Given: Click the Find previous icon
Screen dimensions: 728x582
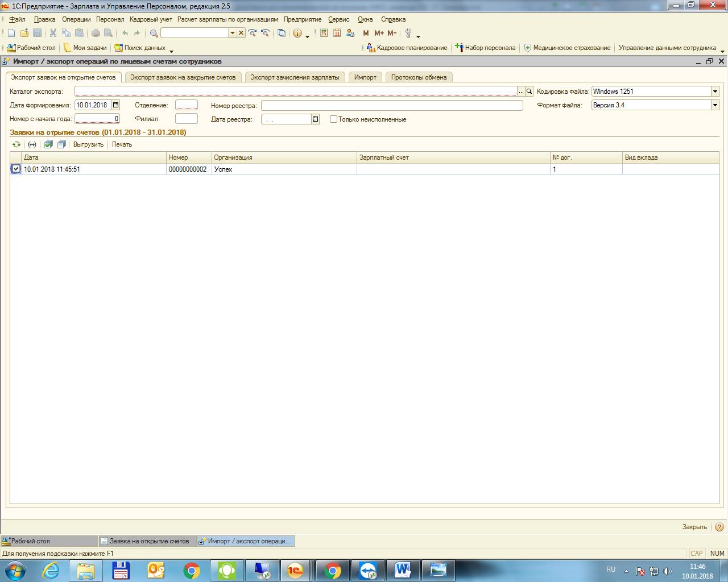Looking at the screenshot, I should tap(265, 33).
